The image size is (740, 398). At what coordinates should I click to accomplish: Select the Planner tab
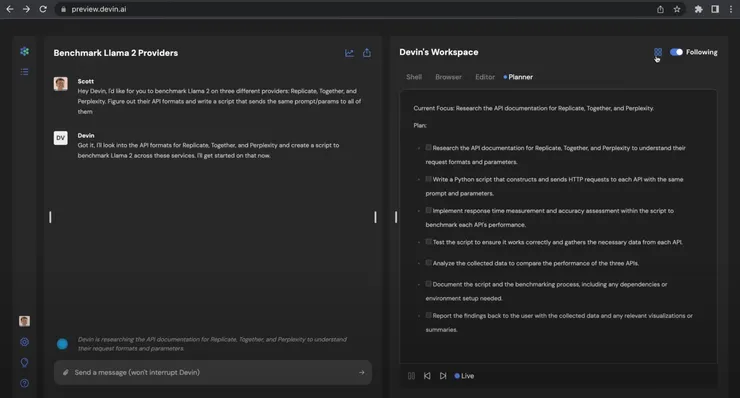tap(520, 77)
